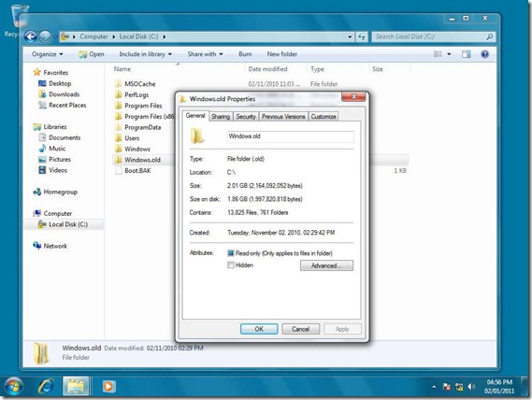Screen dimensions: 532x400
Task: Launch Internet Explorer from taskbar
Action: click(46, 386)
